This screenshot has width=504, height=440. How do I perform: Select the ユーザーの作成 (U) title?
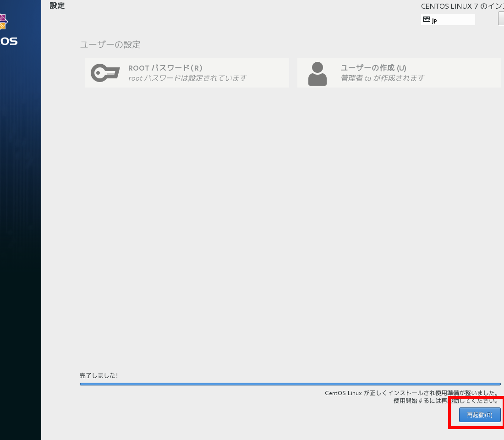373,68
